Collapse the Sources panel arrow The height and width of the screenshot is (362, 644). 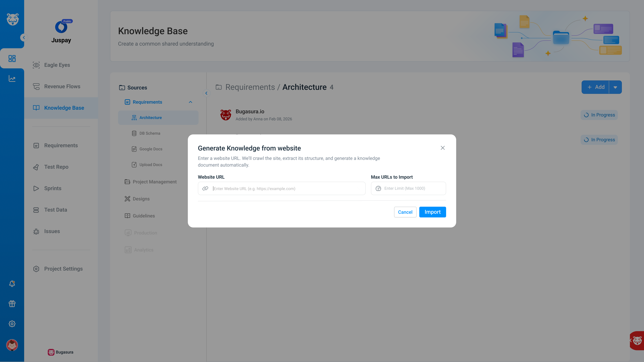206,93
